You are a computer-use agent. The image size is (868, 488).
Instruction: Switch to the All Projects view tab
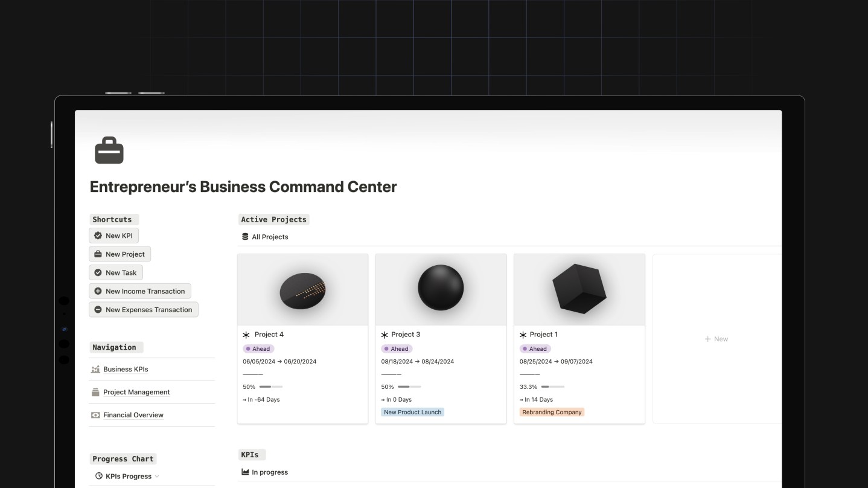(265, 237)
